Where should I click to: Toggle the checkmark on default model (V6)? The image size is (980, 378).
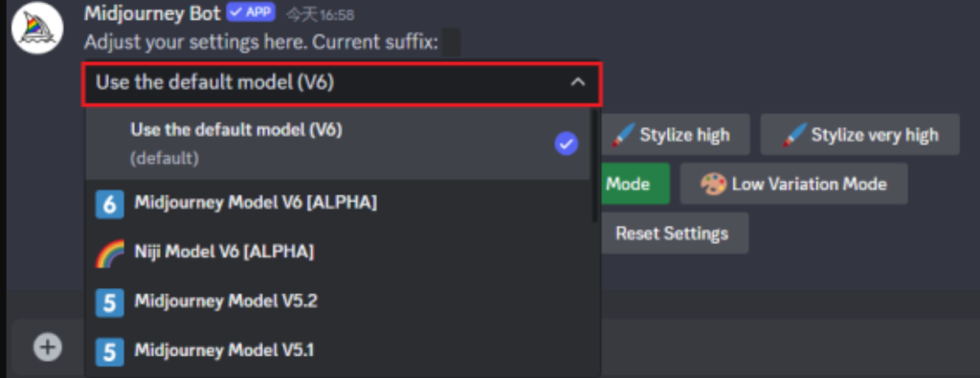point(567,145)
